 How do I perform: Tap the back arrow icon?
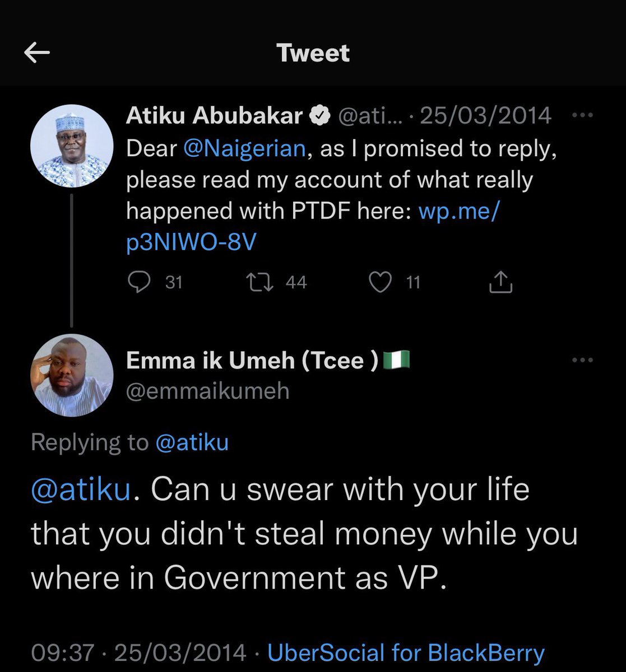(38, 53)
